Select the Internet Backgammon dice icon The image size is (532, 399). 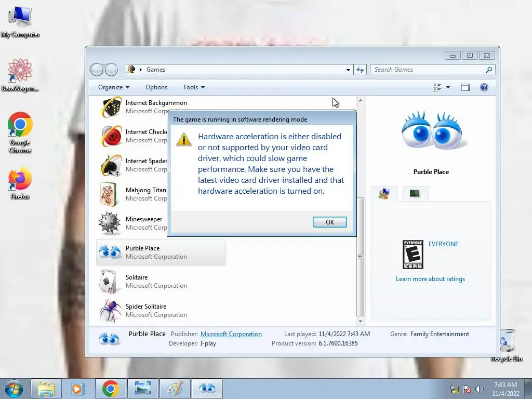coord(111,107)
